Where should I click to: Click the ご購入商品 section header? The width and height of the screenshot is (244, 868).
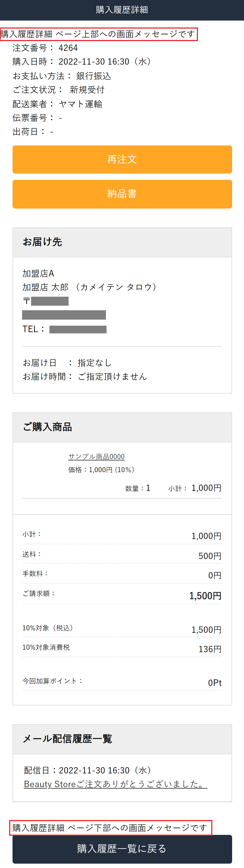pyautogui.click(x=47, y=427)
